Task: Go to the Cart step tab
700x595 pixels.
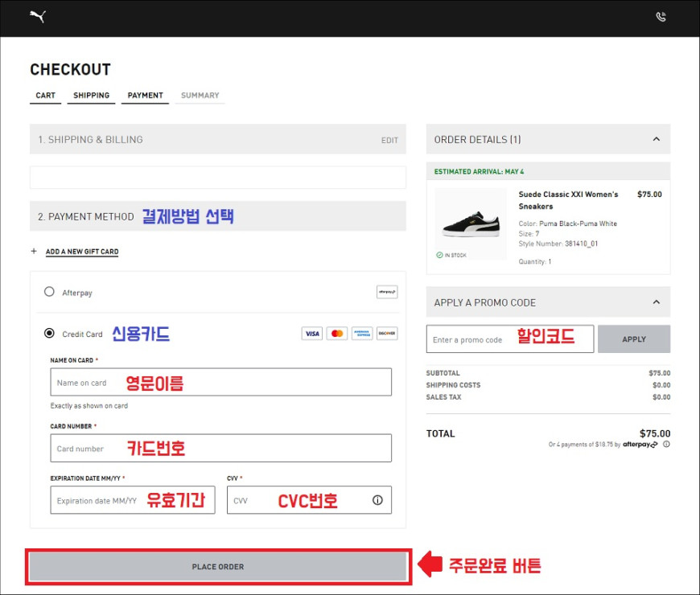Action: tap(46, 96)
